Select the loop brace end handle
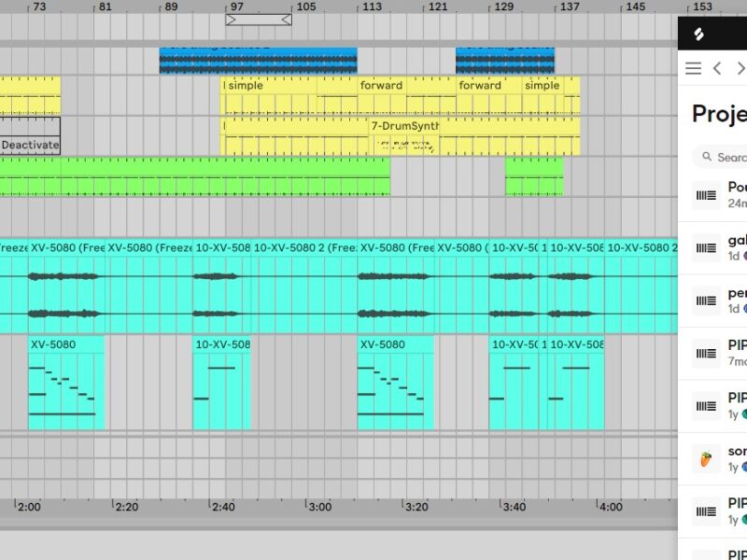Image resolution: width=747 pixels, height=560 pixels. [x=287, y=20]
